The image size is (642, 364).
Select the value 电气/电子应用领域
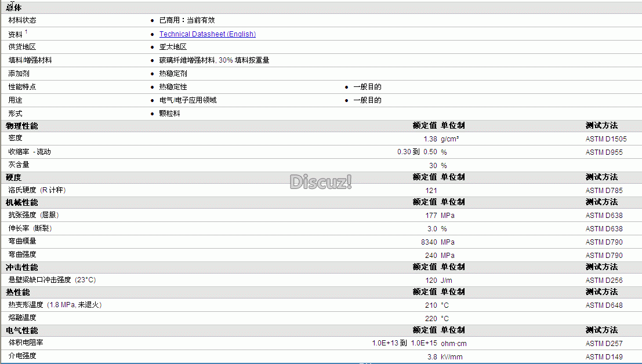(x=188, y=100)
